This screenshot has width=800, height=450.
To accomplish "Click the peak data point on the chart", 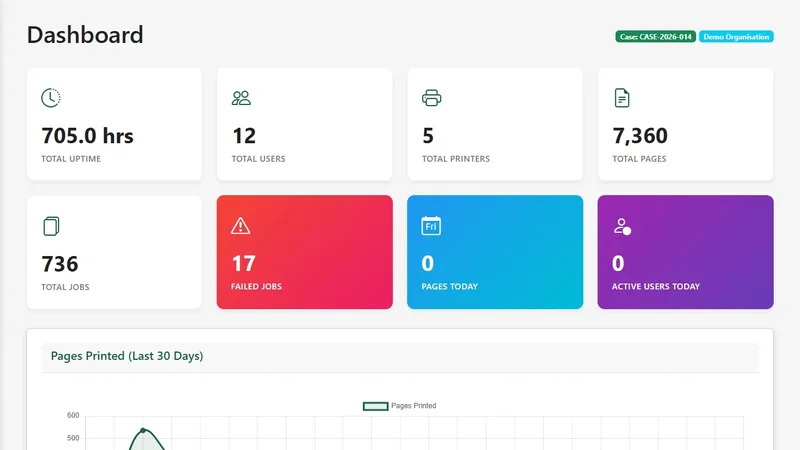I will coord(143,431).
